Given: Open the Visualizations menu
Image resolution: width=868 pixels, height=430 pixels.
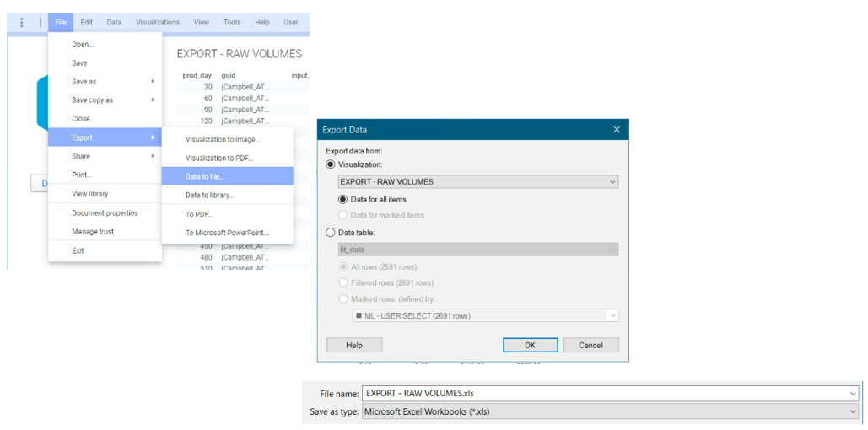Looking at the screenshot, I should tap(158, 23).
